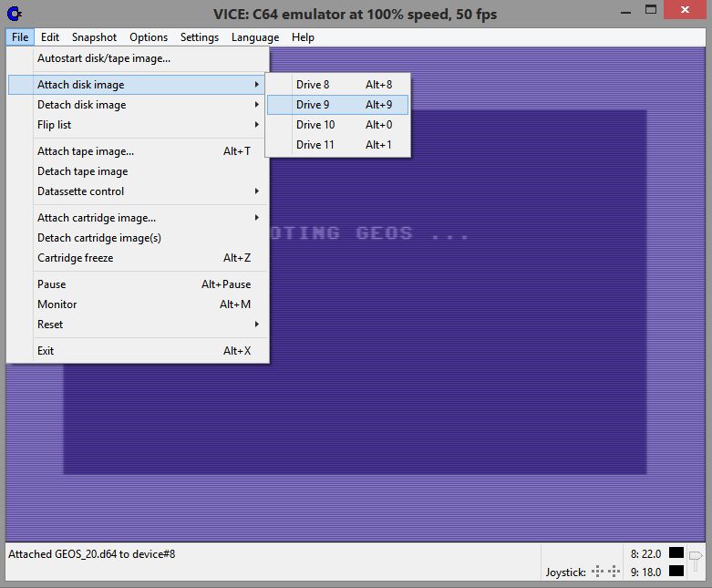Open the Settings menu
The height and width of the screenshot is (588, 712).
tap(200, 37)
